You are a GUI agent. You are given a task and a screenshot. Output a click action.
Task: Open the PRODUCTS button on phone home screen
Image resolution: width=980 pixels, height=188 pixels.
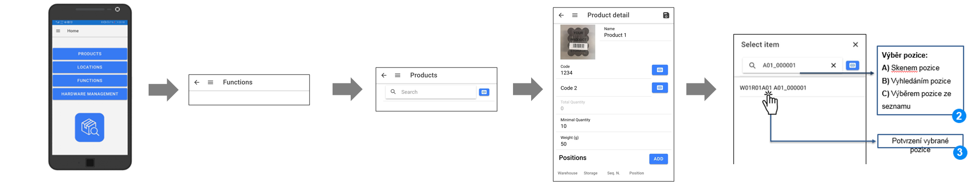(x=90, y=54)
